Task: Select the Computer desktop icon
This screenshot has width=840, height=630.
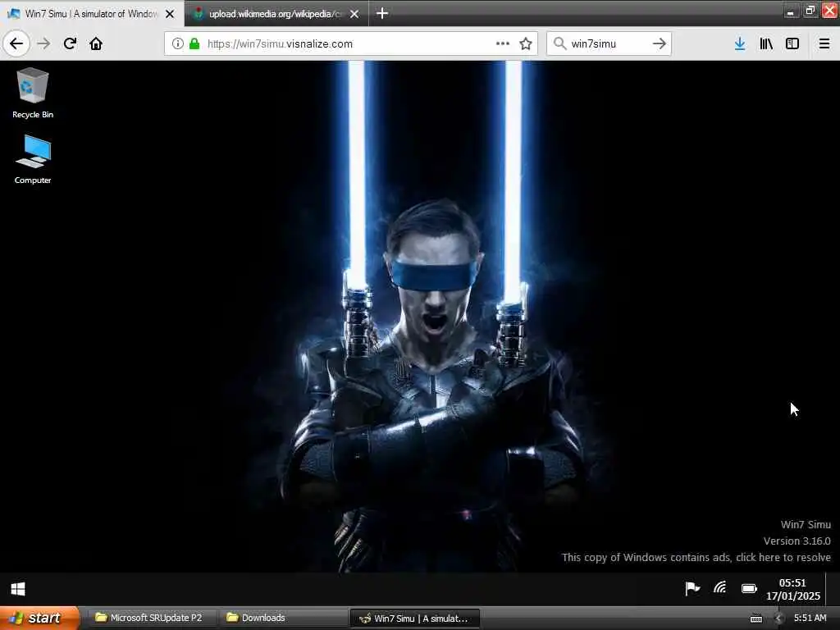Action: point(33,160)
